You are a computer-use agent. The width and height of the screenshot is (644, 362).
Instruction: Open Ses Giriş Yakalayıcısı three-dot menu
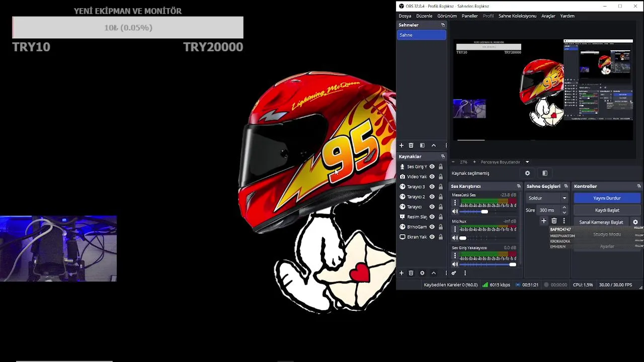pos(455,256)
